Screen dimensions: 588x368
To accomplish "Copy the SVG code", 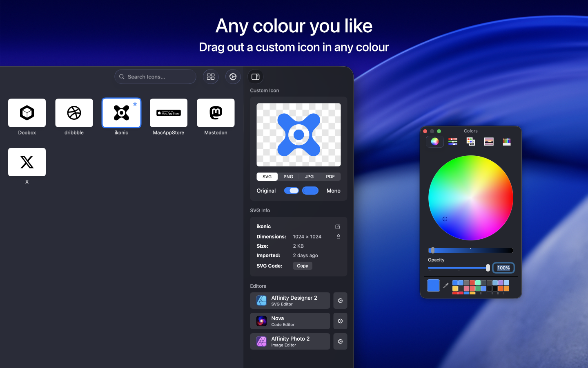I will (303, 266).
